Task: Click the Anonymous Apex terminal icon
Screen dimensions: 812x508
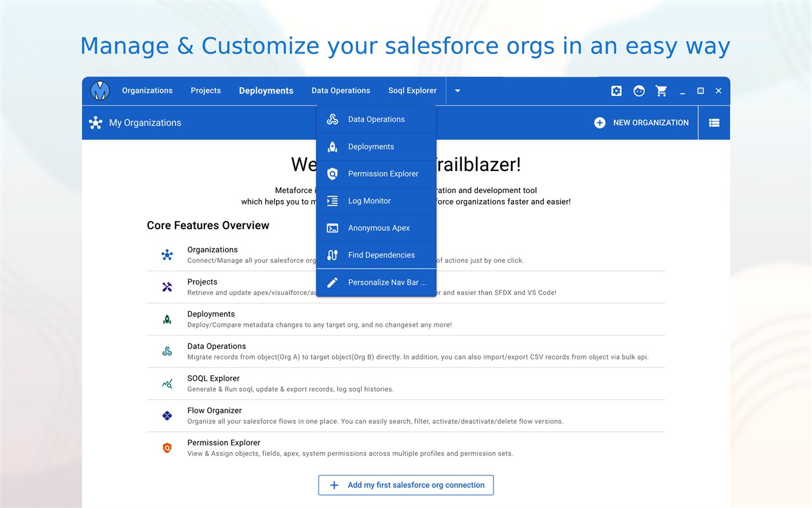Action: [x=333, y=228]
